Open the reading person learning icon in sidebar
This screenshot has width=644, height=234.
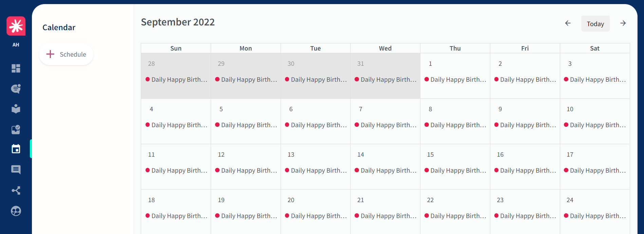tap(16, 109)
